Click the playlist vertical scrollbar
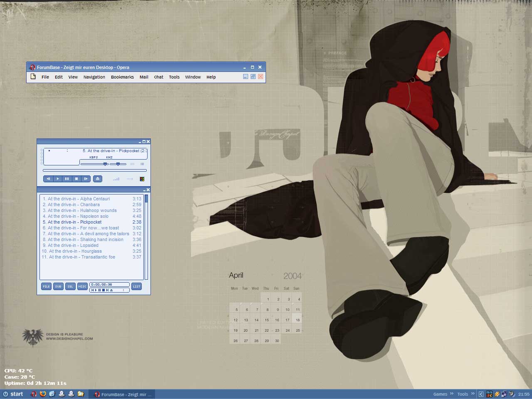The height and width of the screenshot is (399, 532). (x=146, y=237)
